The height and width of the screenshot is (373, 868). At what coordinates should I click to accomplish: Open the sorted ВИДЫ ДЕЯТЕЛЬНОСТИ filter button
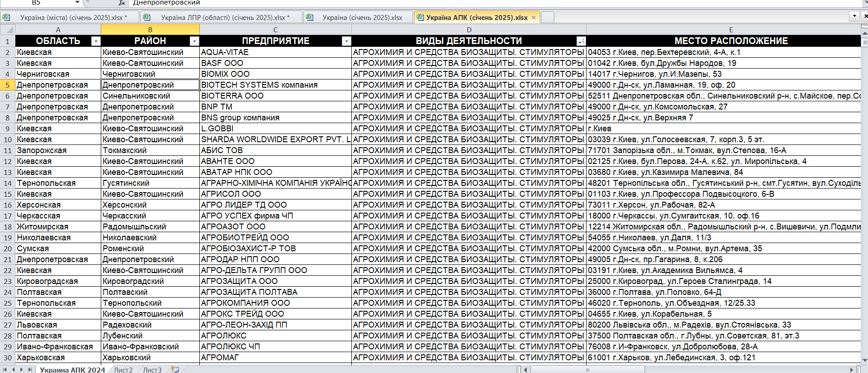(581, 41)
